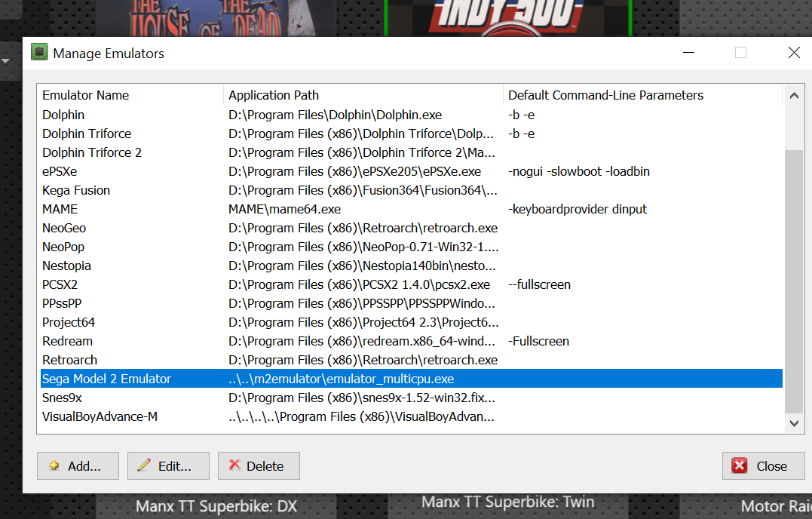The width and height of the screenshot is (812, 519).
Task: Select the PCSX2 emulator row
Action: [x=411, y=285]
